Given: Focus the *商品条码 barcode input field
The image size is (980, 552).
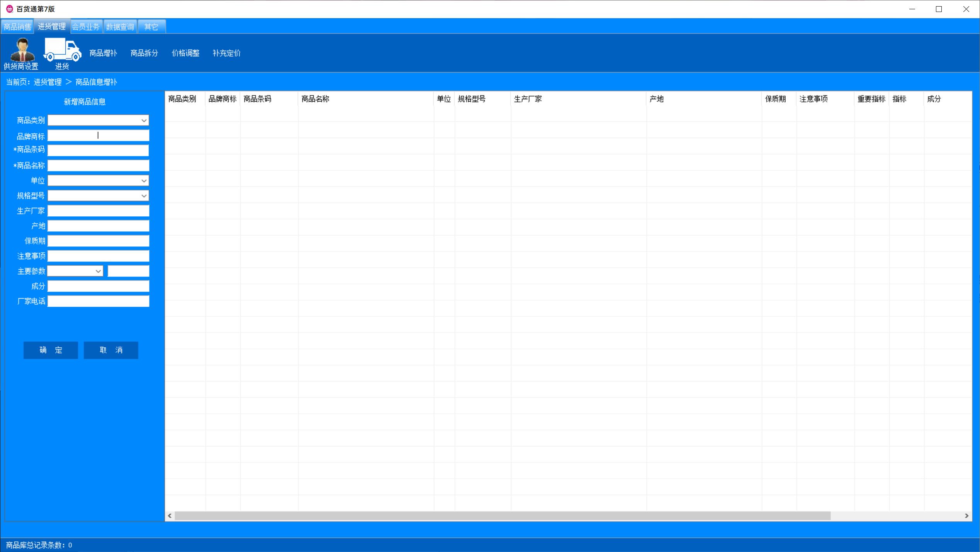Looking at the screenshot, I should pyautogui.click(x=98, y=150).
